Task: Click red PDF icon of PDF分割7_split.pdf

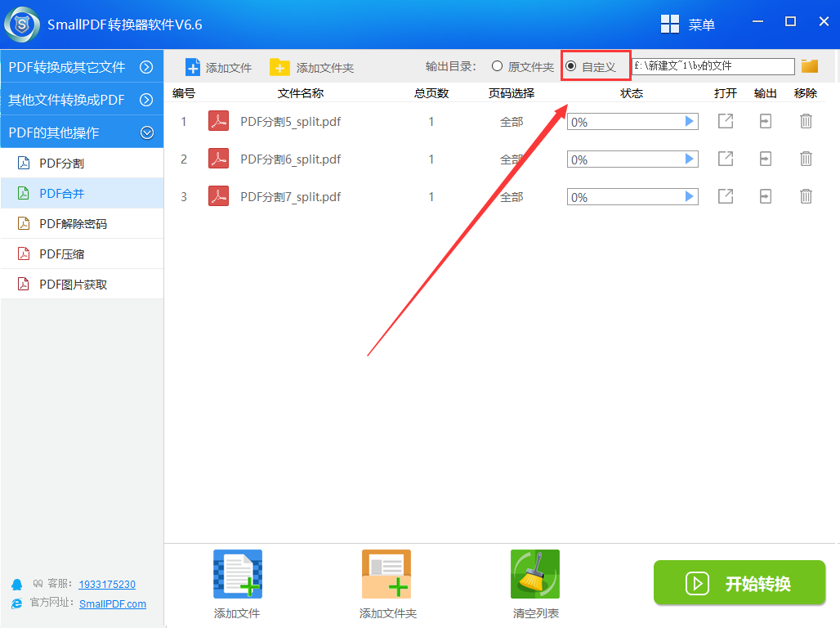Action: (x=218, y=196)
